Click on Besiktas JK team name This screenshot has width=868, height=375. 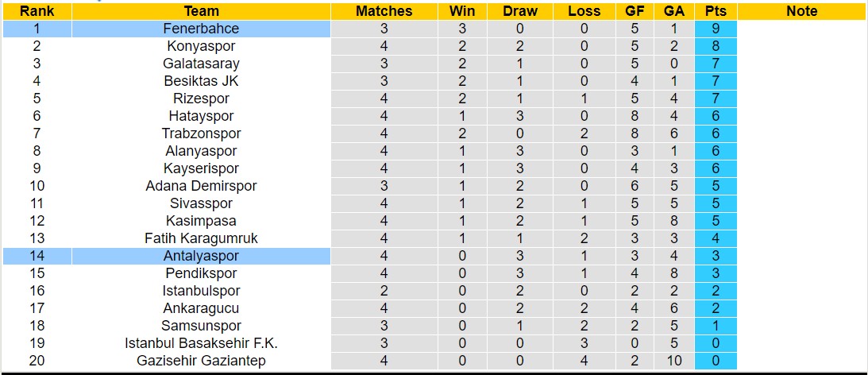pyautogui.click(x=201, y=81)
